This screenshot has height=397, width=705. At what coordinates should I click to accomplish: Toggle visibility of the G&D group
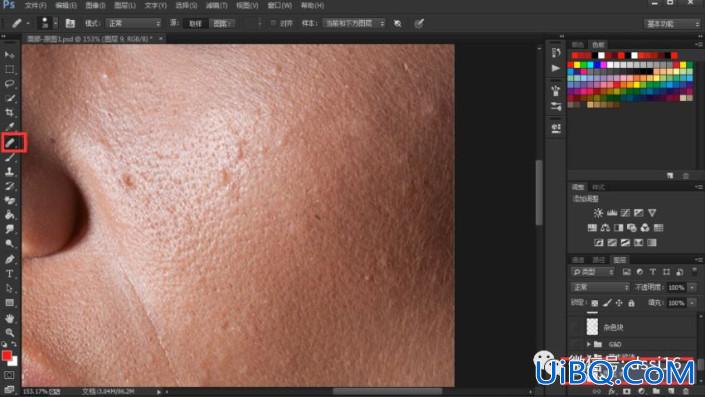click(576, 344)
